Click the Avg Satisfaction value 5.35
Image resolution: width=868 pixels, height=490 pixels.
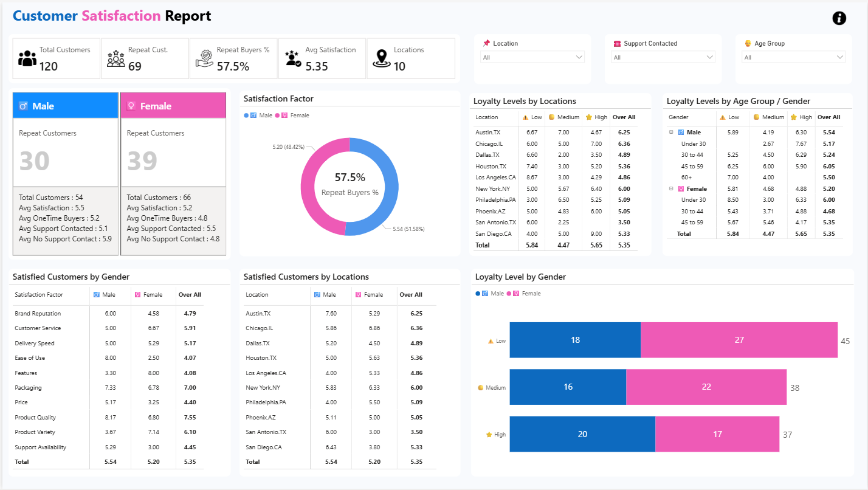coord(317,66)
